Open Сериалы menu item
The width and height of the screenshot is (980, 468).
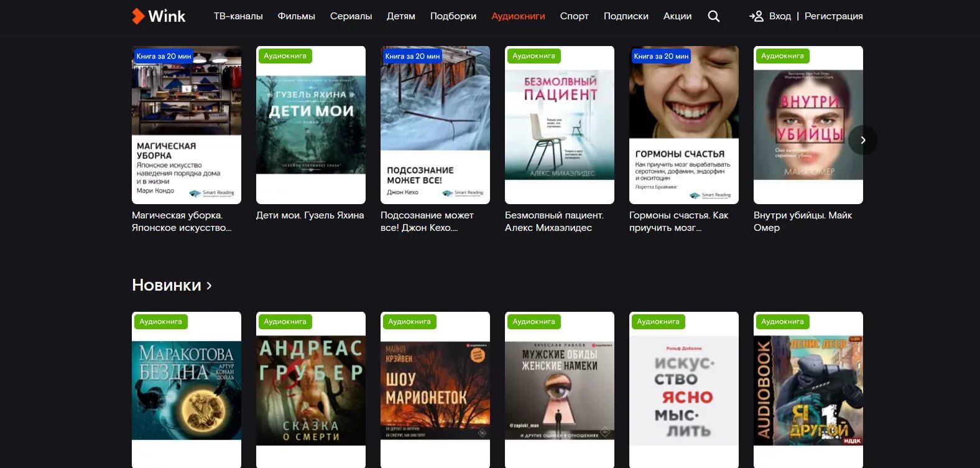351,16
